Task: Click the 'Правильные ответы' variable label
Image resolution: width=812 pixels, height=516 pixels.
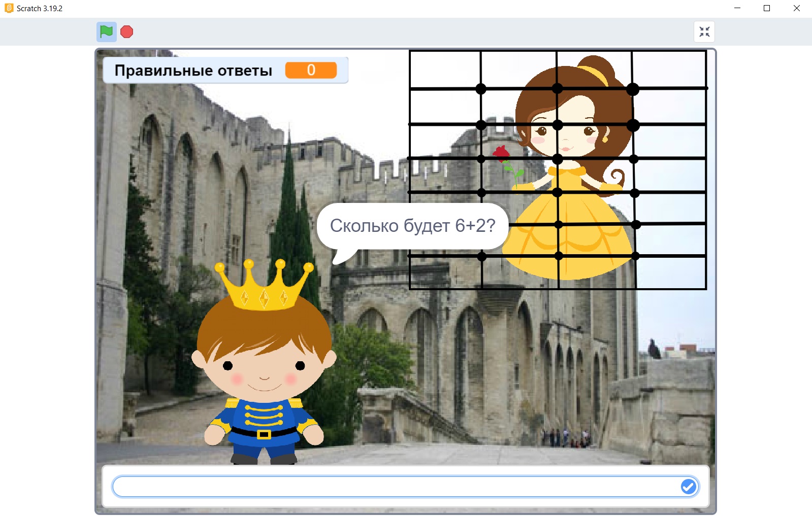Action: (x=193, y=71)
